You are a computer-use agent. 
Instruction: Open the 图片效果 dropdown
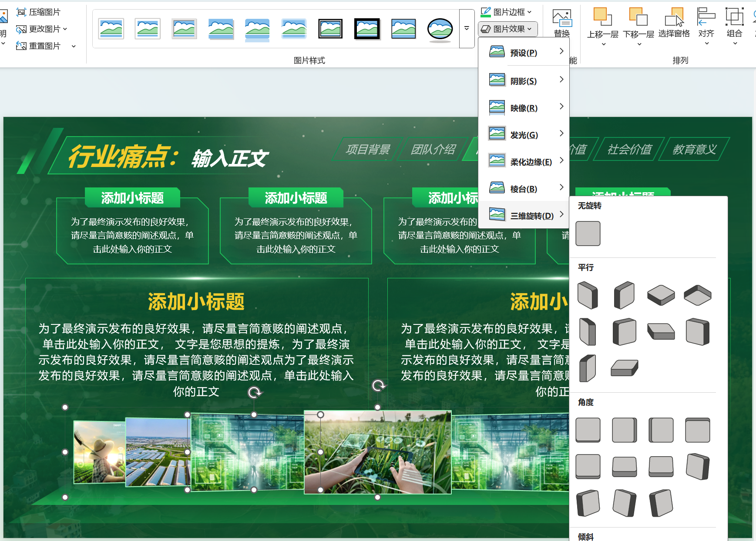coord(507,29)
